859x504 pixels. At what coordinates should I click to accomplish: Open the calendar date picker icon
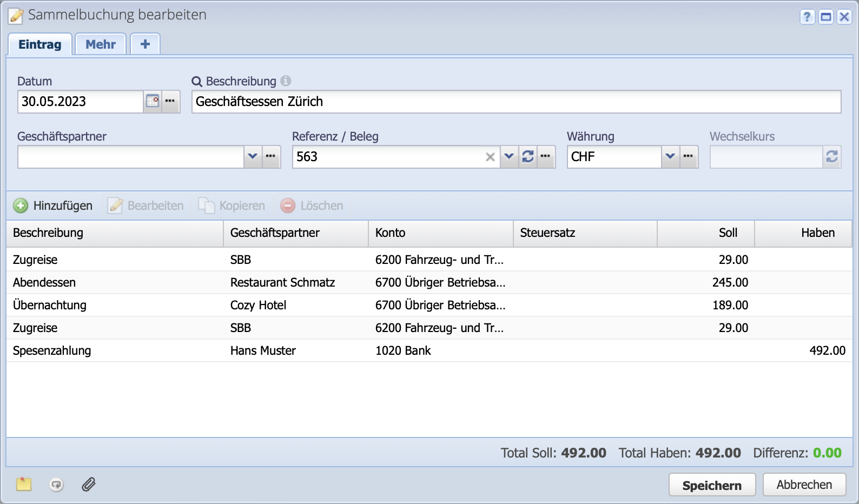[x=153, y=101]
